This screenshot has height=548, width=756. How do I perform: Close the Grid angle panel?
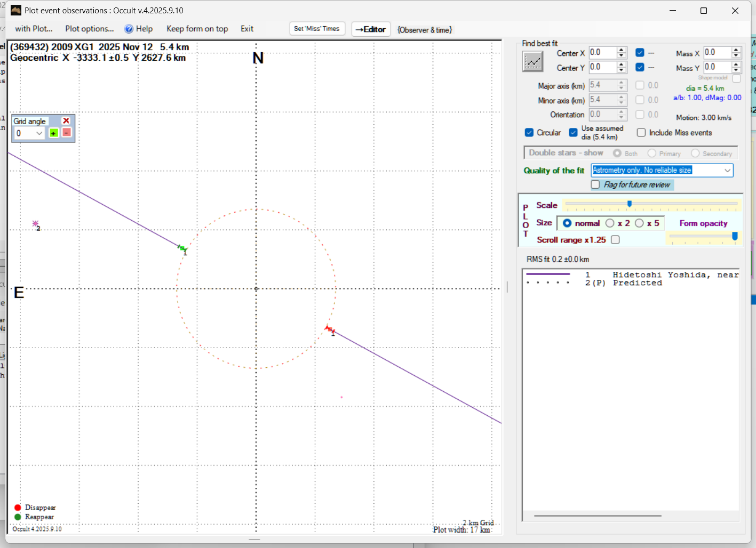point(66,121)
